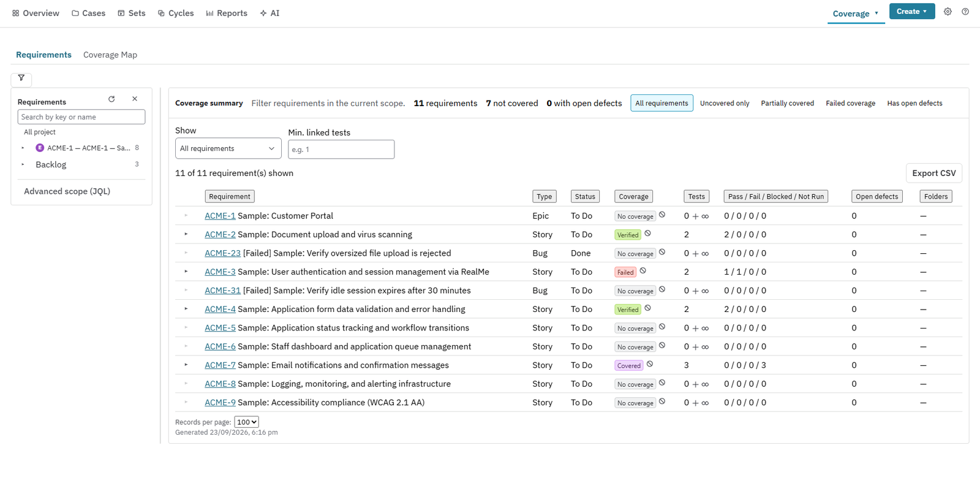Open the settings gear icon

click(948, 12)
